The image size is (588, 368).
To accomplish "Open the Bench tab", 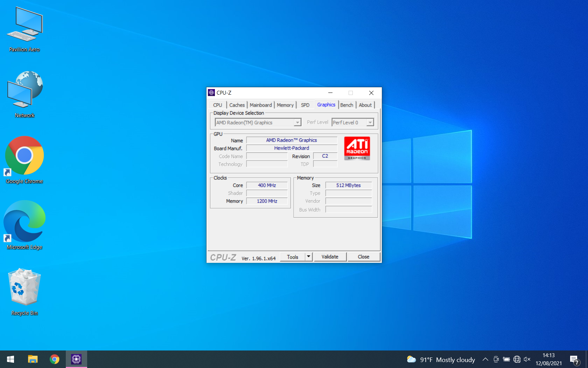I will click(347, 105).
